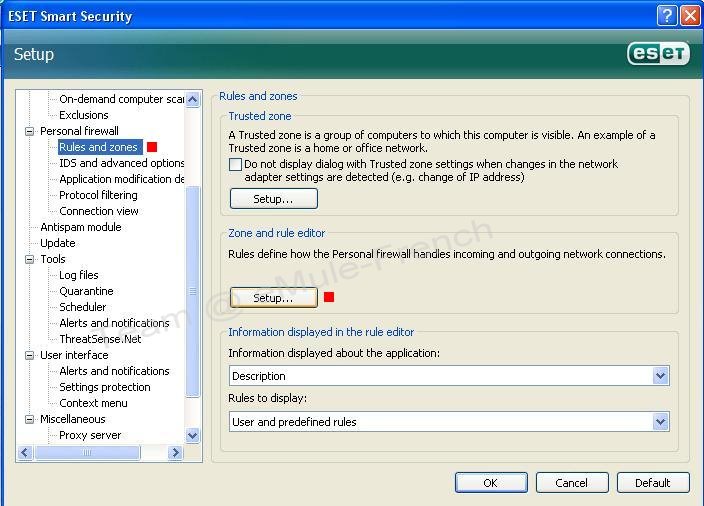
Task: Collapse the Personal firewall tree node
Action: point(30,131)
